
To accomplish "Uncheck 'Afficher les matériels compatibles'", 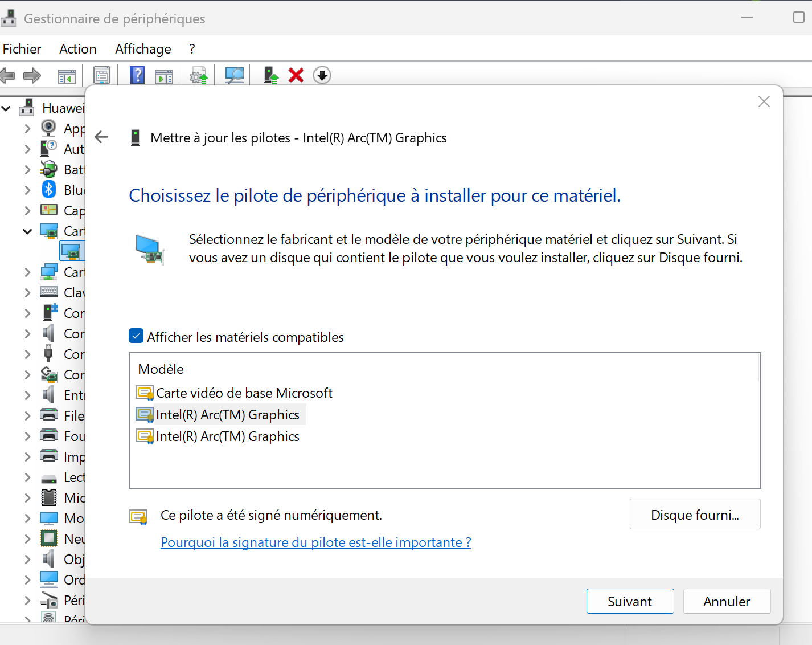I will [136, 336].
